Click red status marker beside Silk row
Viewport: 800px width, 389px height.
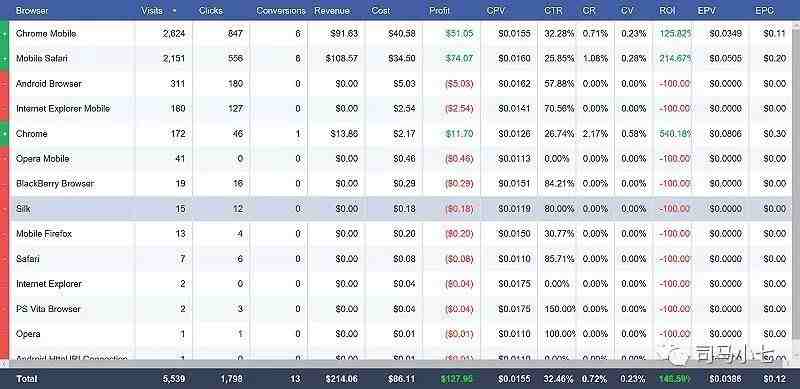[5, 209]
